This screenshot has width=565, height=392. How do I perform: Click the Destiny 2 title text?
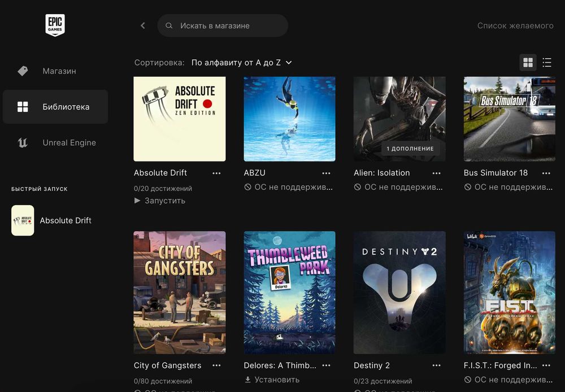[x=372, y=365]
